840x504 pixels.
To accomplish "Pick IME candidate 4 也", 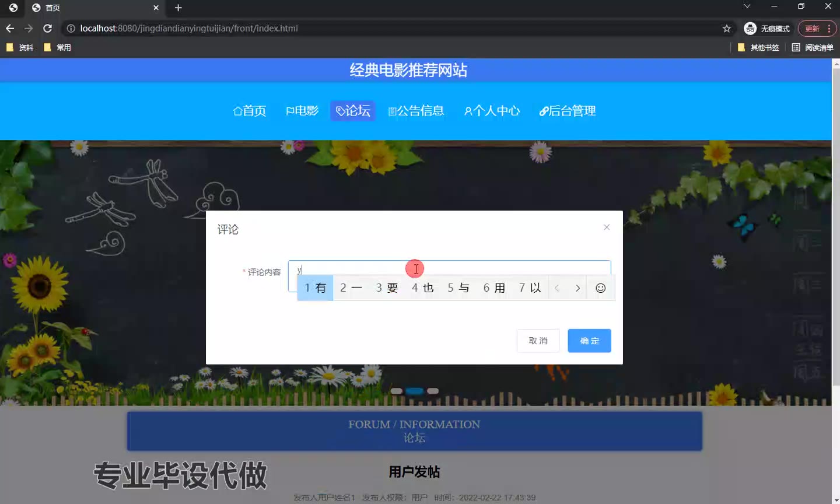I will click(422, 288).
